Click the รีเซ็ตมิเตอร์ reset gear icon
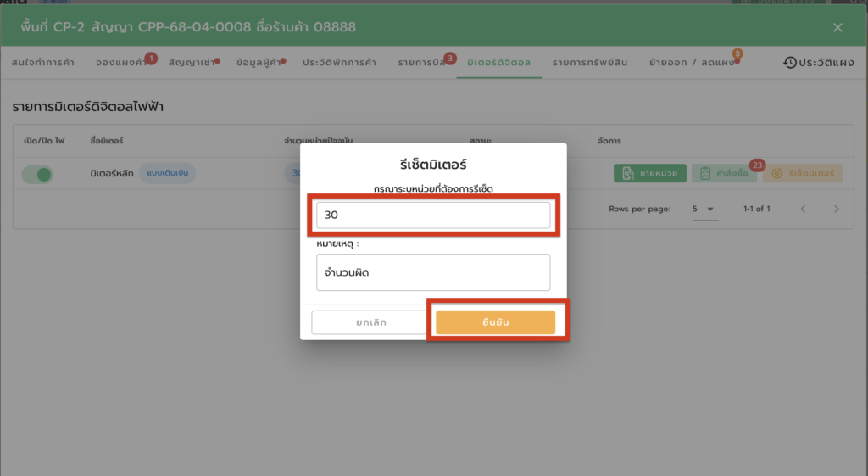868x476 pixels. 776,174
